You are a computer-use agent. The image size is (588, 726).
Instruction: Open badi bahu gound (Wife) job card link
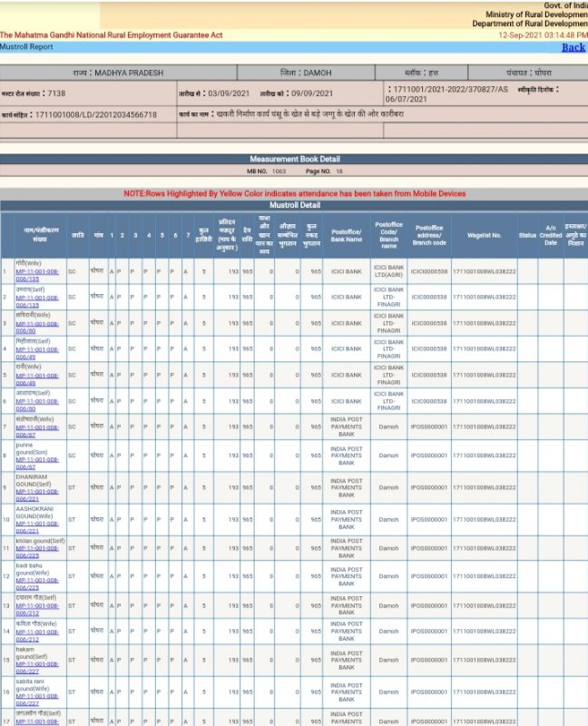(x=37, y=584)
